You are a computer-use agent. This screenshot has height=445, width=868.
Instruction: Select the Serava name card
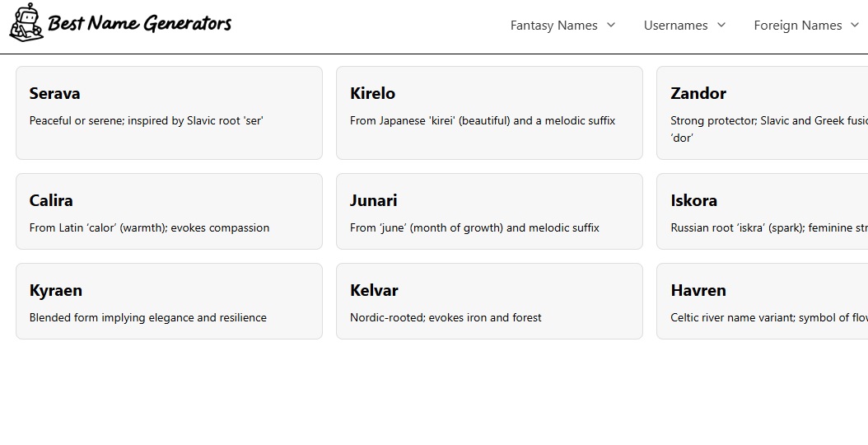pyautogui.click(x=169, y=113)
